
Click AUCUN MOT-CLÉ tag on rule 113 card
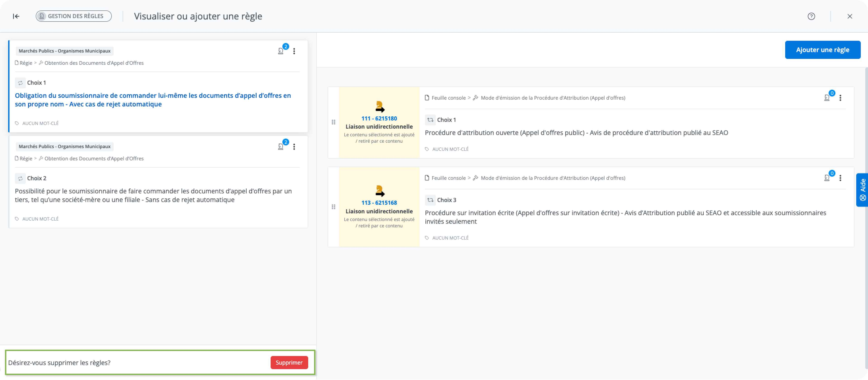coord(447,238)
